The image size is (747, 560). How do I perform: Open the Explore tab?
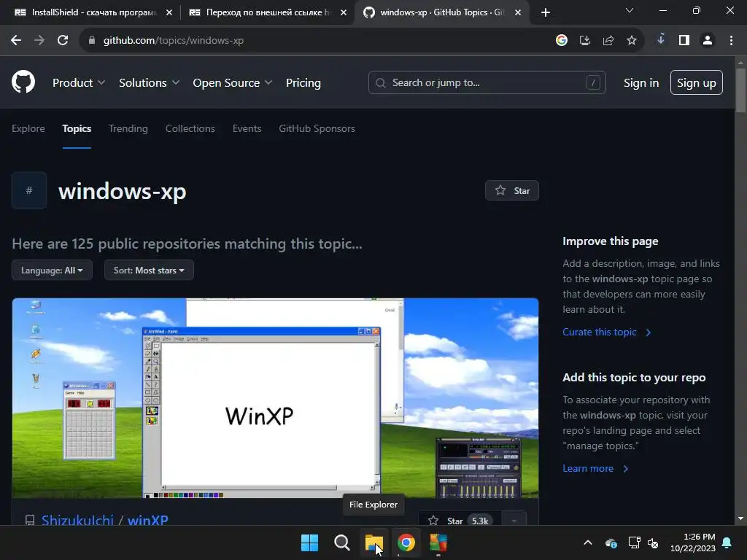click(x=28, y=128)
